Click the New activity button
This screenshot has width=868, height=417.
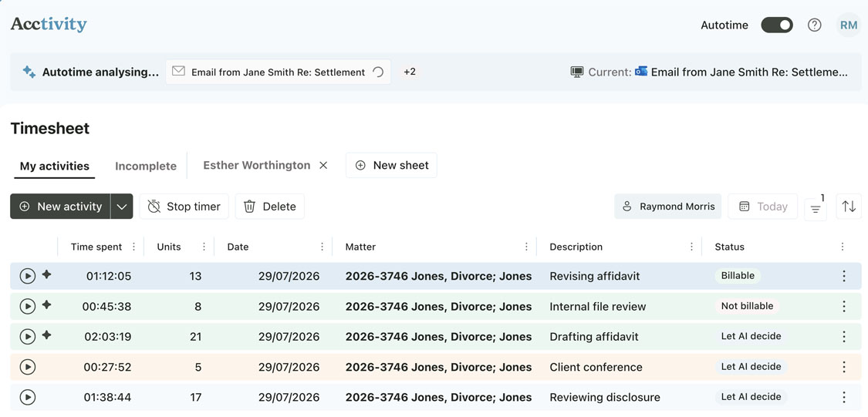tap(60, 207)
